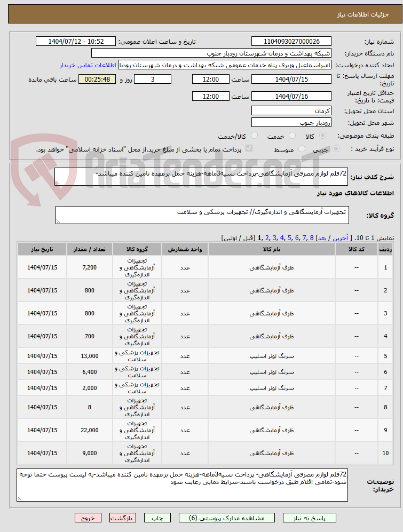Click quantity 22,000 in row 9

[90, 430]
